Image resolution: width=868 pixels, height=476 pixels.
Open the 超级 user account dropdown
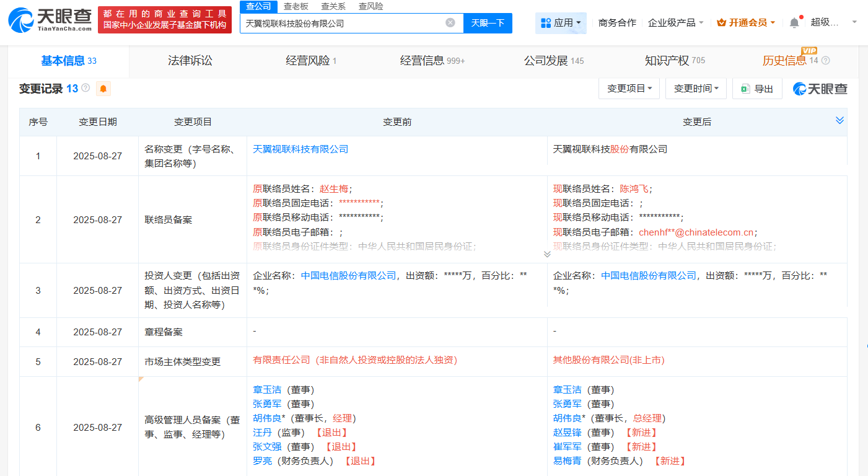(833, 22)
